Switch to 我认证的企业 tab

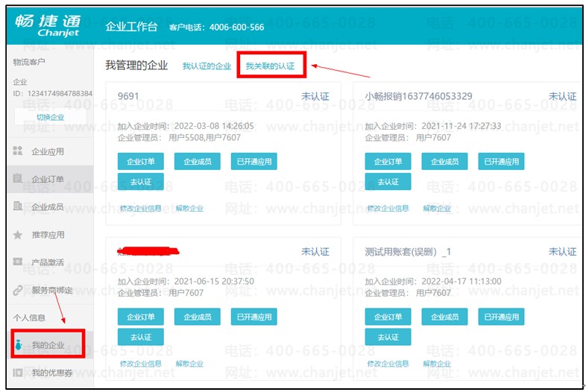click(x=207, y=66)
